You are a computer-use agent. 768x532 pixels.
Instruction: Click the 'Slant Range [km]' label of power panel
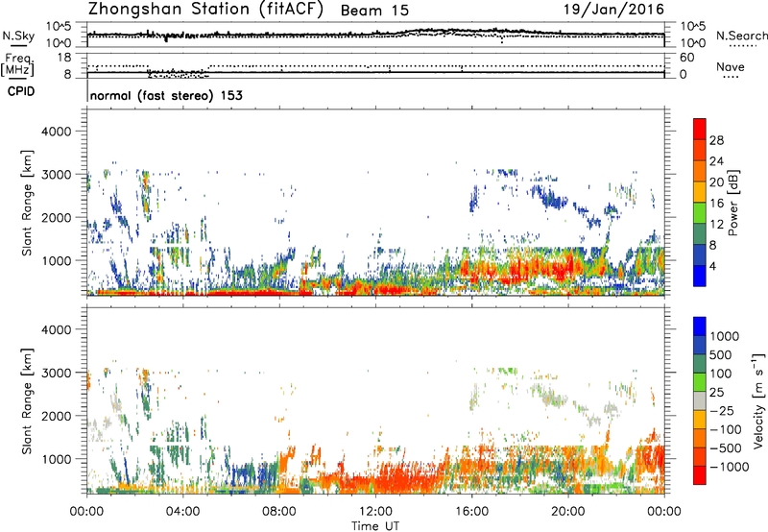click(x=27, y=203)
